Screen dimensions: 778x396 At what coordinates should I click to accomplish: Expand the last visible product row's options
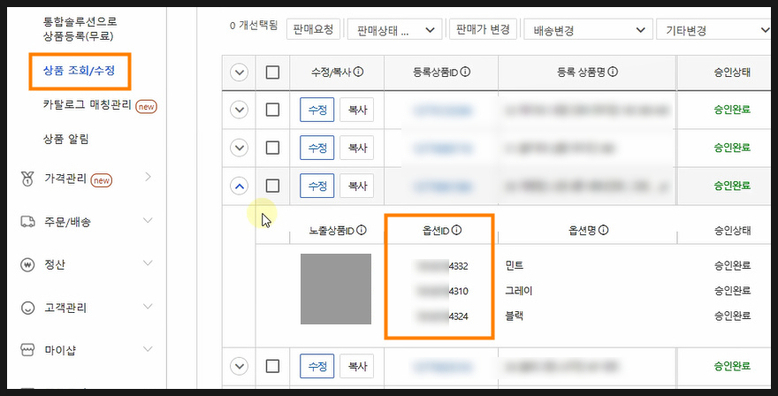239,366
